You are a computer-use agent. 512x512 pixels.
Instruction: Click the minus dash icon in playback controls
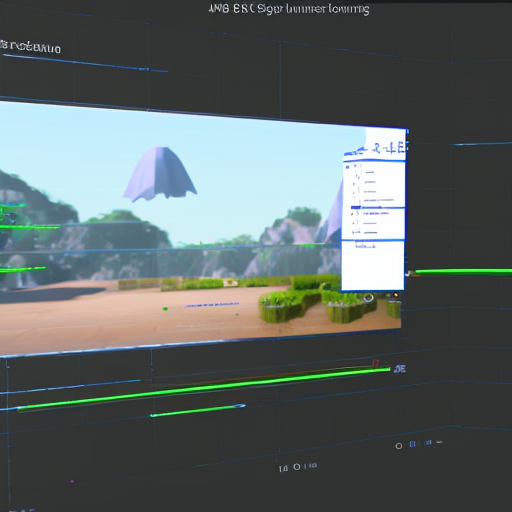pos(439,442)
